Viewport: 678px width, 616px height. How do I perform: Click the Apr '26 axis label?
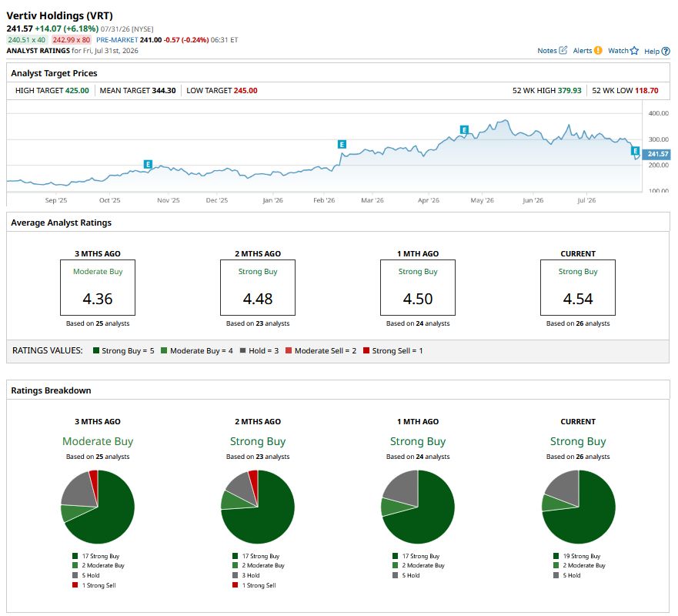[428, 200]
